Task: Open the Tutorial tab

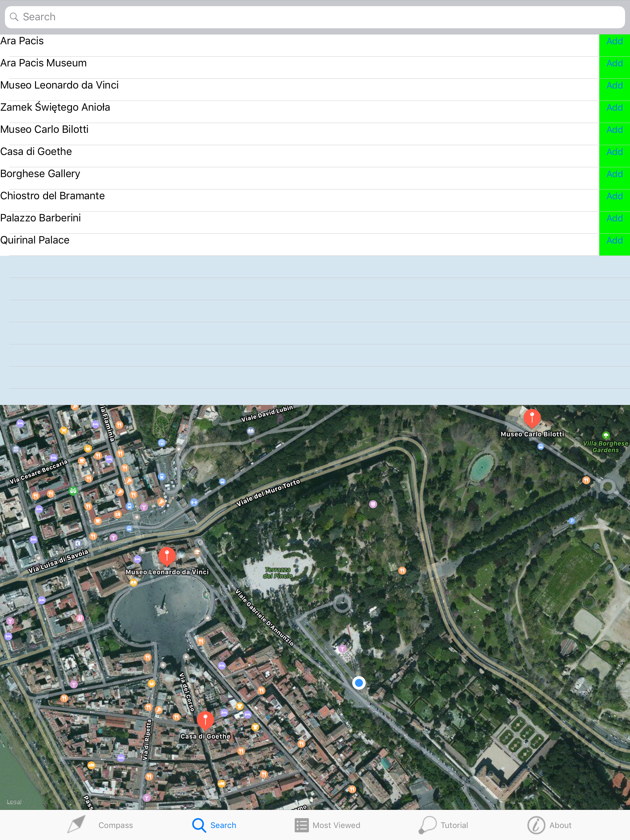Action: click(x=444, y=825)
